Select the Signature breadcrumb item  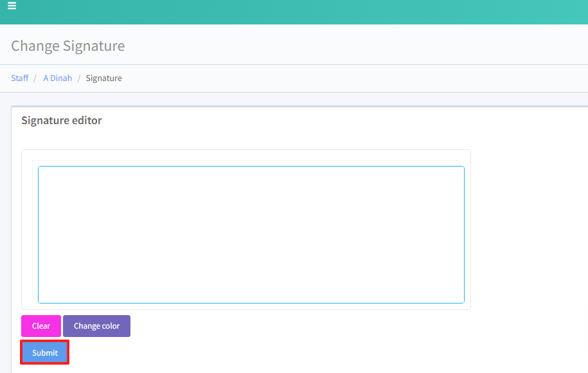pos(103,78)
